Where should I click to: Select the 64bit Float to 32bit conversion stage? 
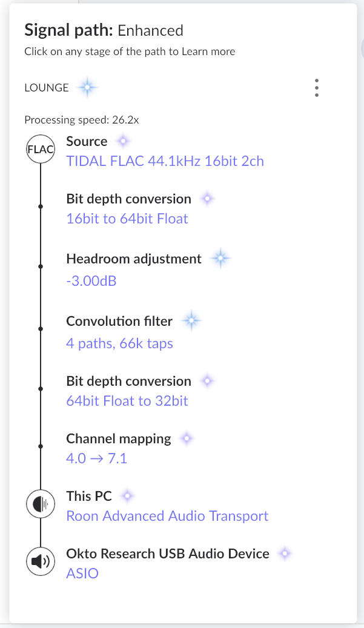coord(127,401)
